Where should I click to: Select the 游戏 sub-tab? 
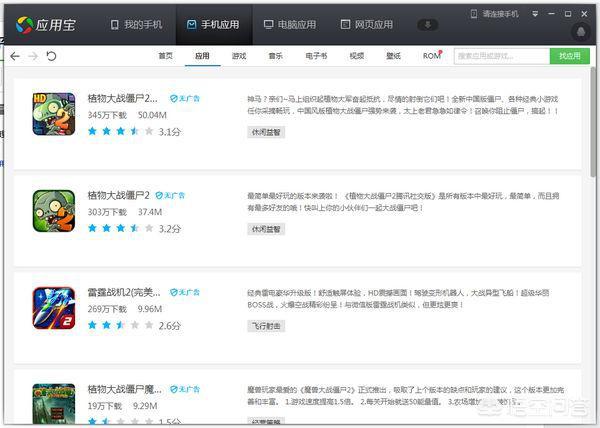coord(239,56)
